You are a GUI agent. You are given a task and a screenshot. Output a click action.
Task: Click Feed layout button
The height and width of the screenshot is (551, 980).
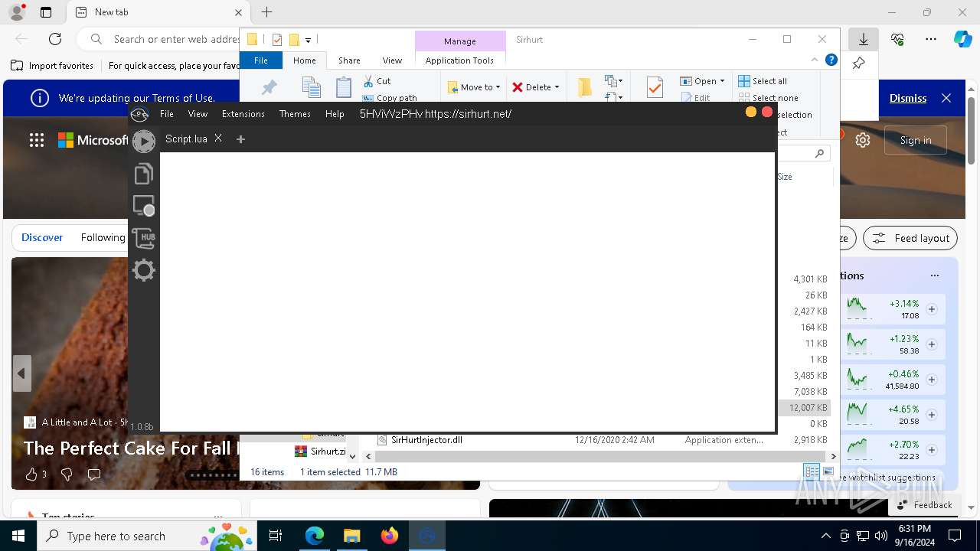point(910,238)
